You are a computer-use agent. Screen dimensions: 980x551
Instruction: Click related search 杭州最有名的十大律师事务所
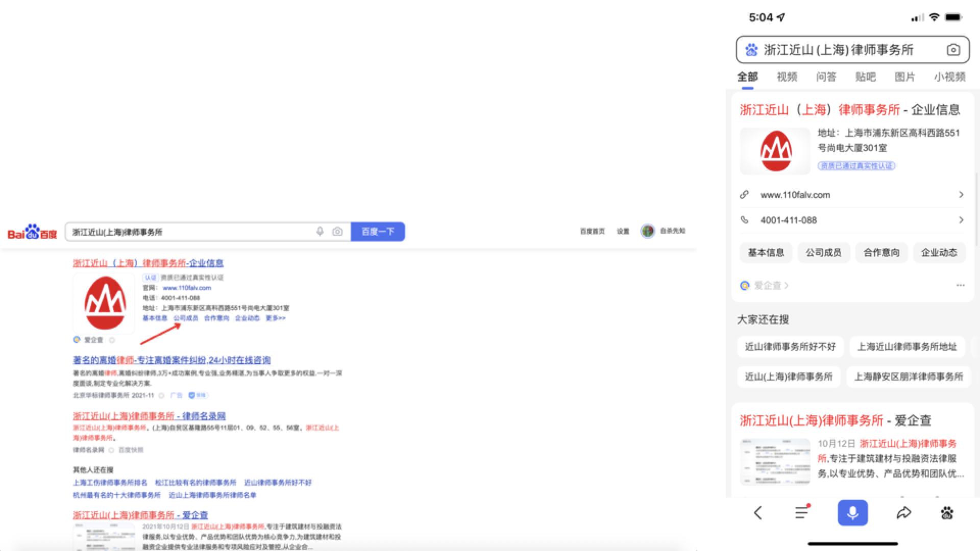(x=116, y=495)
